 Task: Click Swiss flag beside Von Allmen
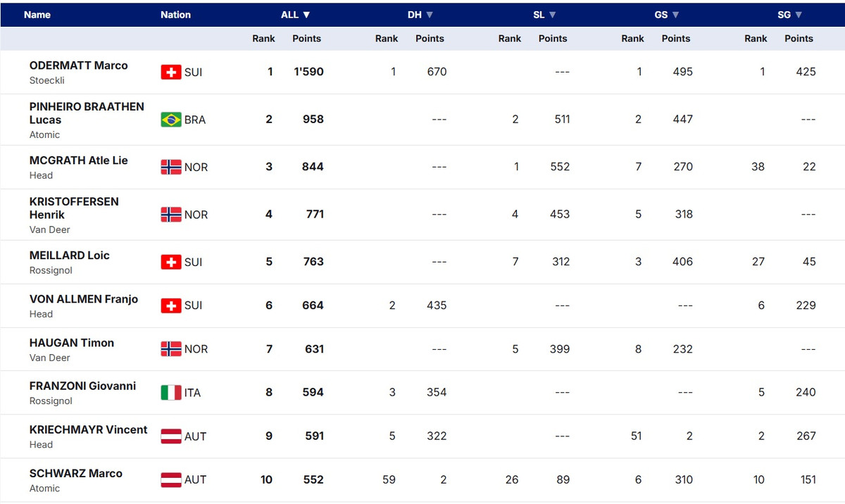(x=171, y=305)
